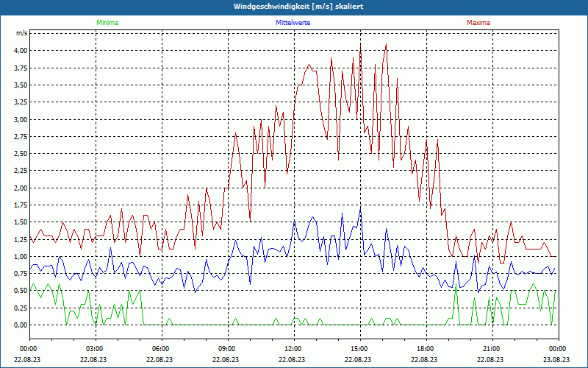Click the 0,75 y-axis value
The height and width of the screenshot is (368, 588).
tap(21, 274)
